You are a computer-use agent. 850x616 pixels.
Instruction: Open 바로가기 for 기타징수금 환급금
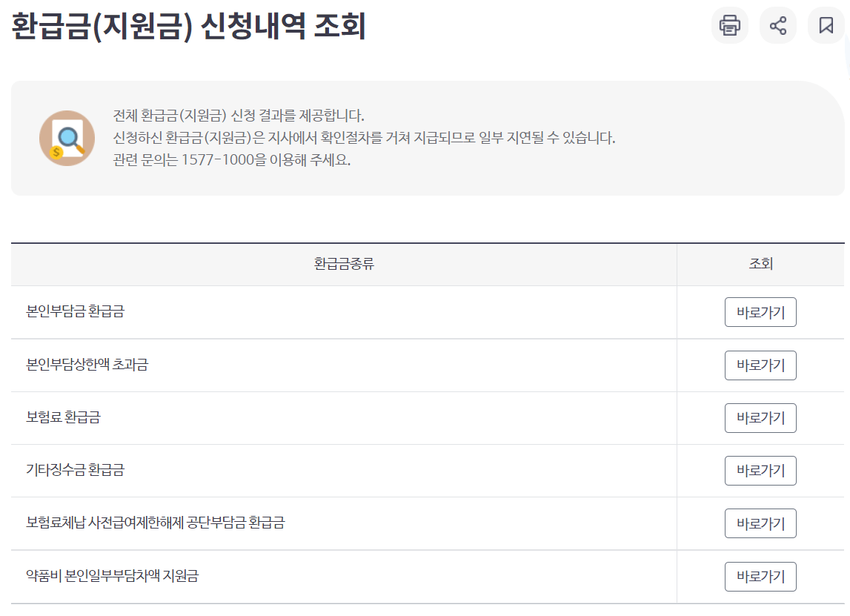[x=760, y=470]
